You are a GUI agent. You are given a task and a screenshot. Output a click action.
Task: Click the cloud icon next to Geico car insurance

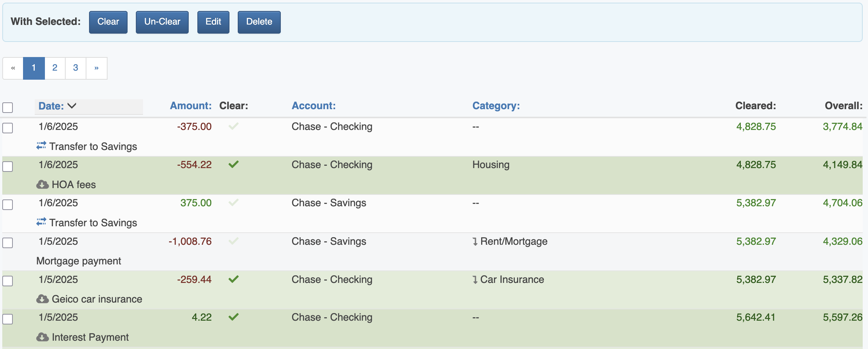42,299
